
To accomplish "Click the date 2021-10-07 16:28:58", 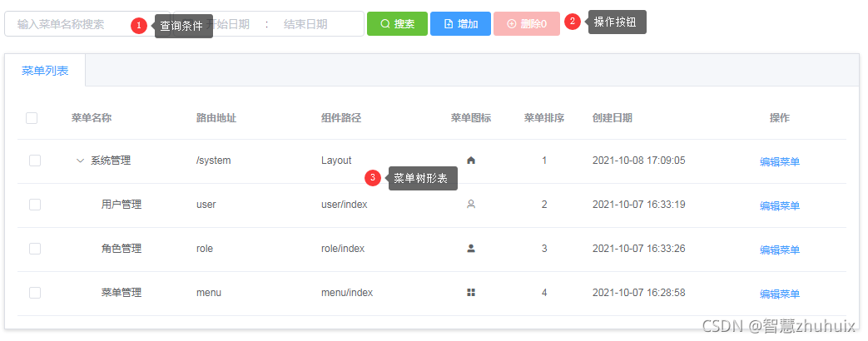I will [639, 292].
